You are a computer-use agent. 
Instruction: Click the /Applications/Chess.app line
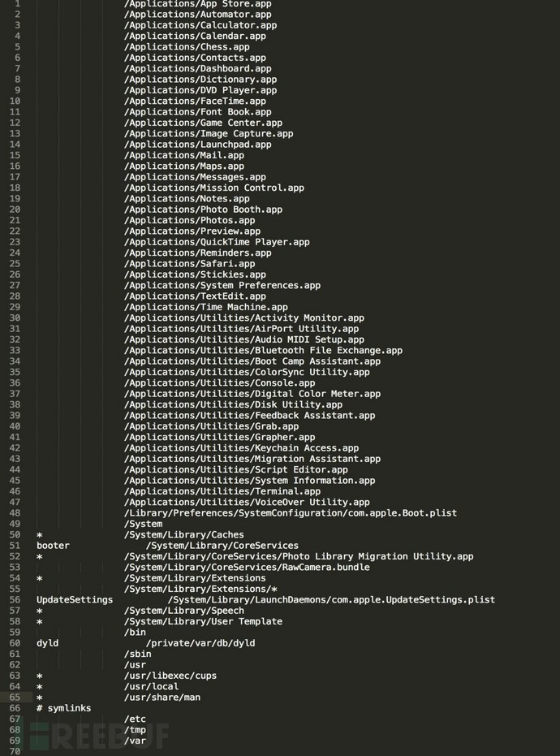187,47
